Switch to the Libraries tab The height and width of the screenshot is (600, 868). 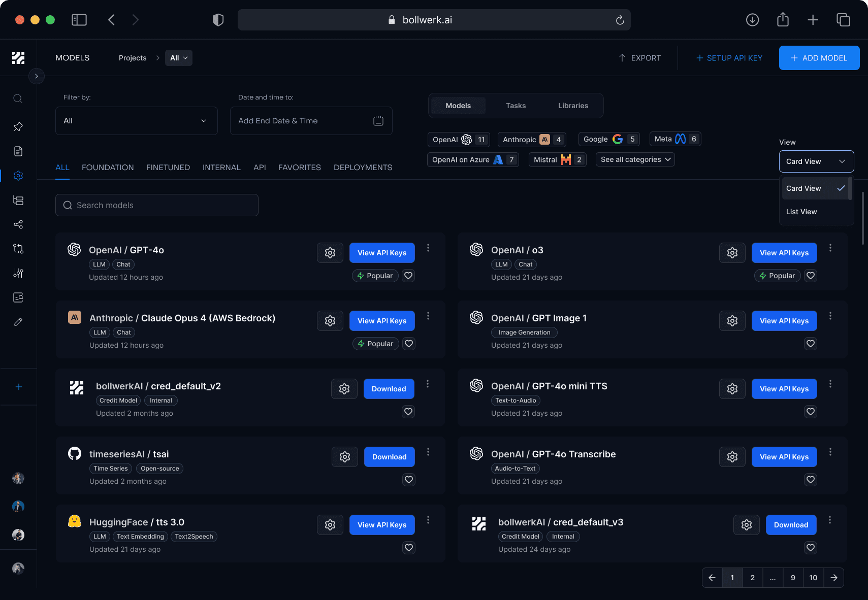573,106
